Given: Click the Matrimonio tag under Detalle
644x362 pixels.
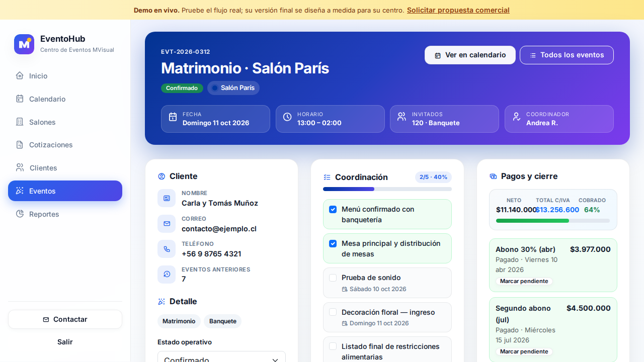Looking at the screenshot, I should click(179, 321).
